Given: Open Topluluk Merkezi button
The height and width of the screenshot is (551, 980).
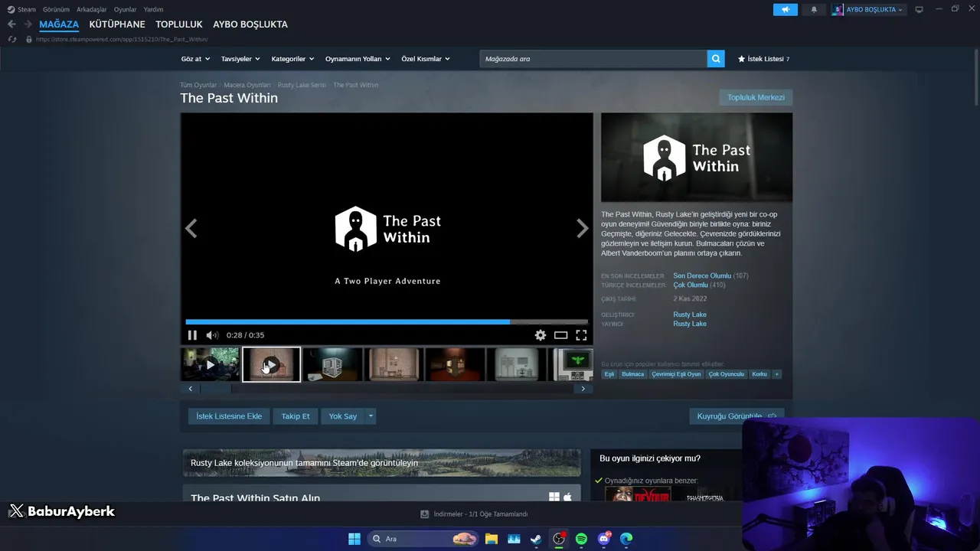Looking at the screenshot, I should pos(756,97).
